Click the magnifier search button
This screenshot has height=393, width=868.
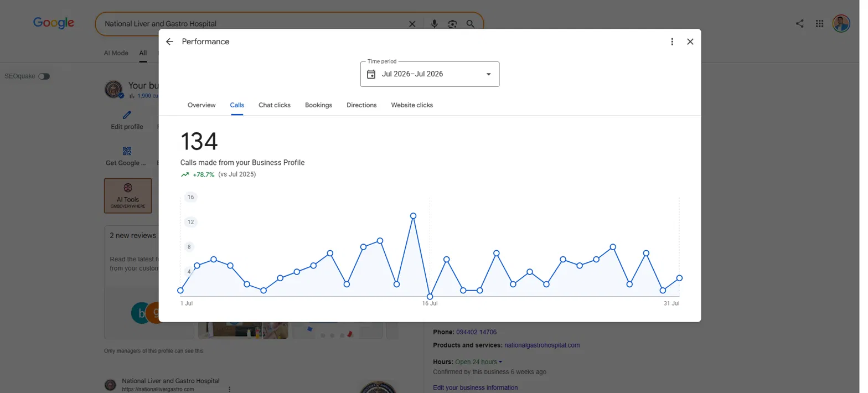pos(470,24)
